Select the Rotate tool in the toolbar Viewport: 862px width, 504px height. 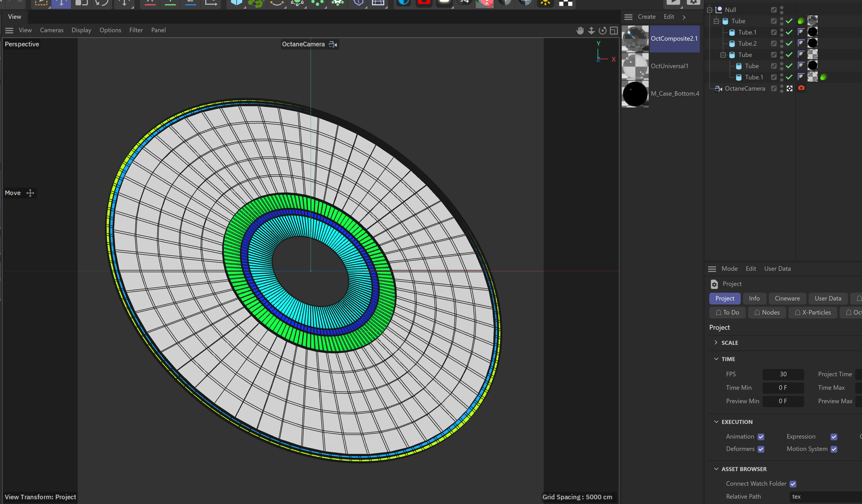click(x=102, y=3)
